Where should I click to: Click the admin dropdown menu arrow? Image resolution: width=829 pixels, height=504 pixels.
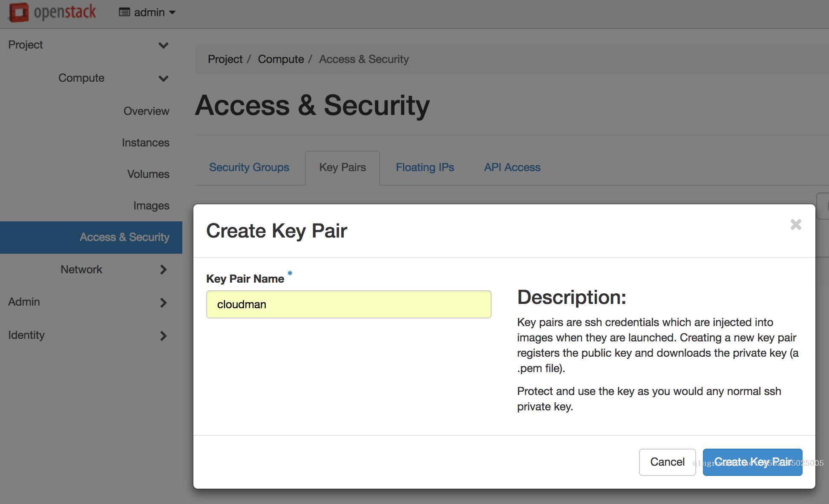pyautogui.click(x=171, y=12)
